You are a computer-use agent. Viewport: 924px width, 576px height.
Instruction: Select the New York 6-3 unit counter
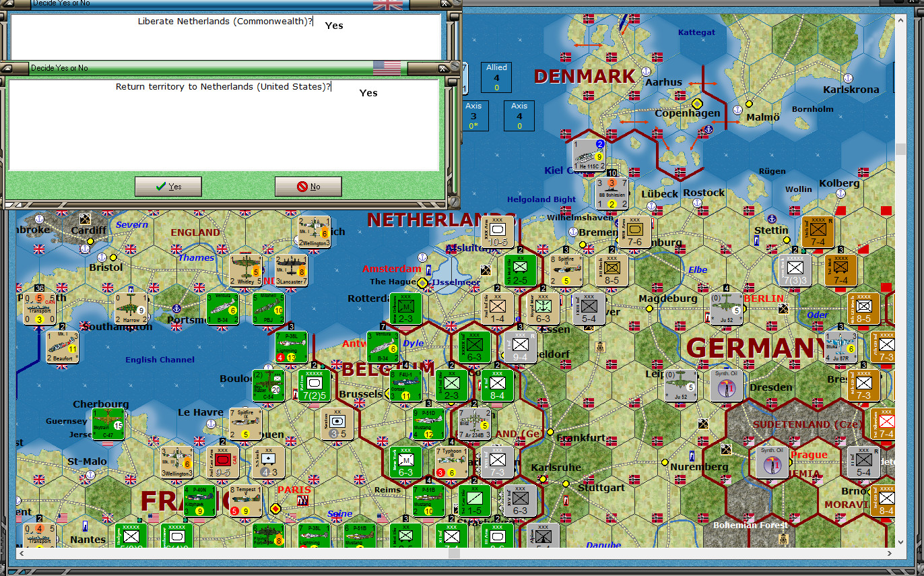coord(405,463)
